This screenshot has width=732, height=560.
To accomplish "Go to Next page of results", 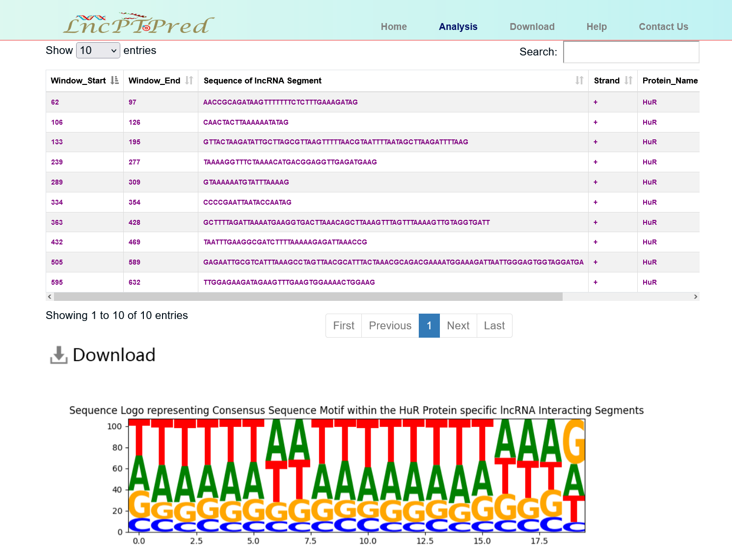I will pyautogui.click(x=458, y=326).
